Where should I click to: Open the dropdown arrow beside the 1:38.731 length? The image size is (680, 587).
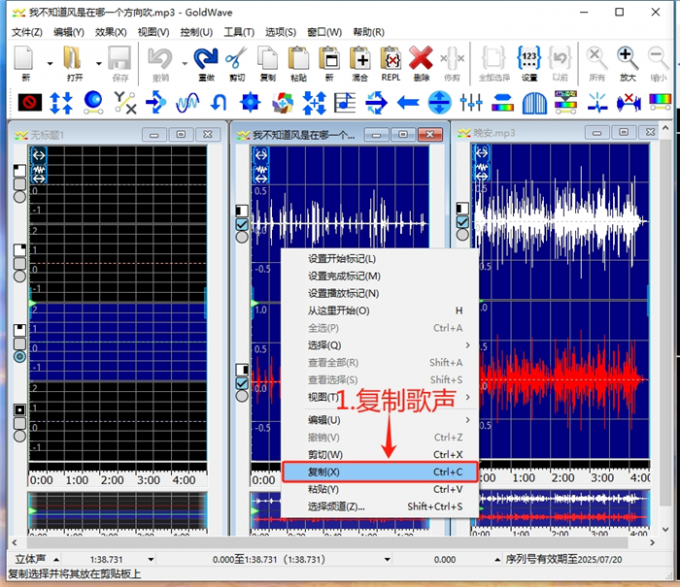[150, 560]
